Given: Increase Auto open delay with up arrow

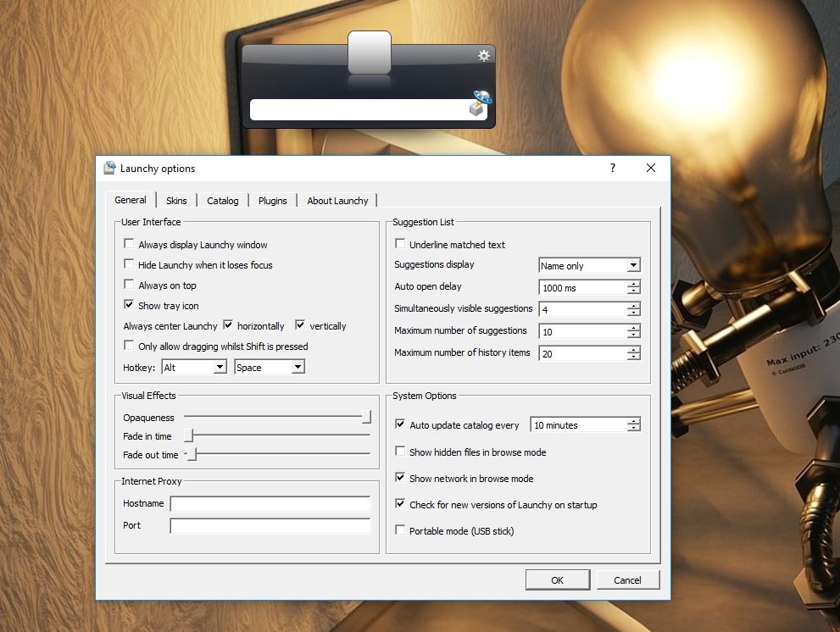Looking at the screenshot, I should pos(634,284).
